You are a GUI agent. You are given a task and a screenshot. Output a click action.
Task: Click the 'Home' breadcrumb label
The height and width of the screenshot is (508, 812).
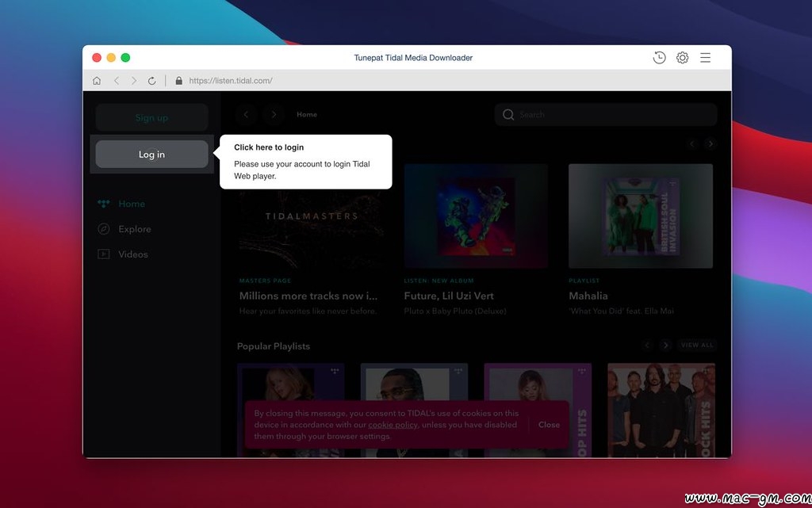pos(307,114)
